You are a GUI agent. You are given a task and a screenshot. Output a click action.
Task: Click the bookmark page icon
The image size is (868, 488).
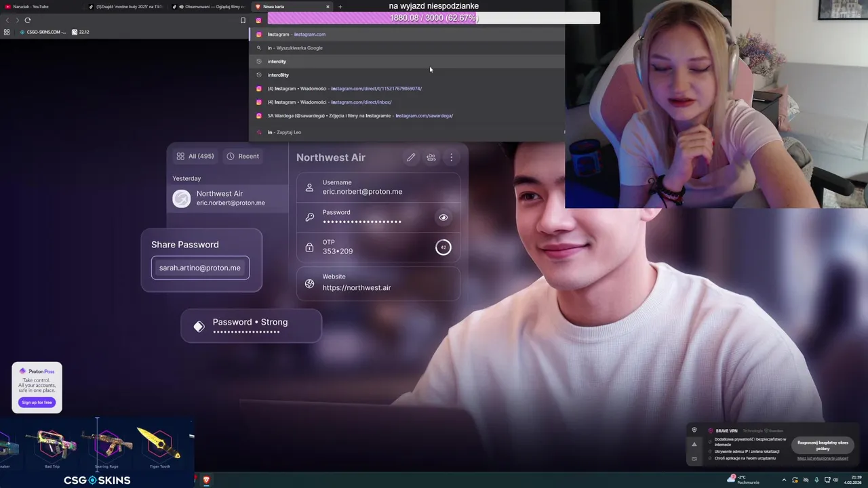tap(243, 20)
